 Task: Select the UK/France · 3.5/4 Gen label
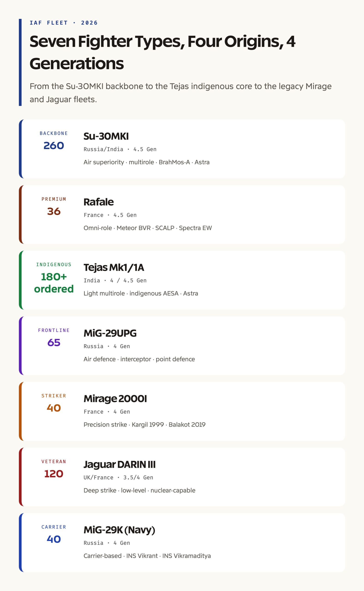[118, 477]
